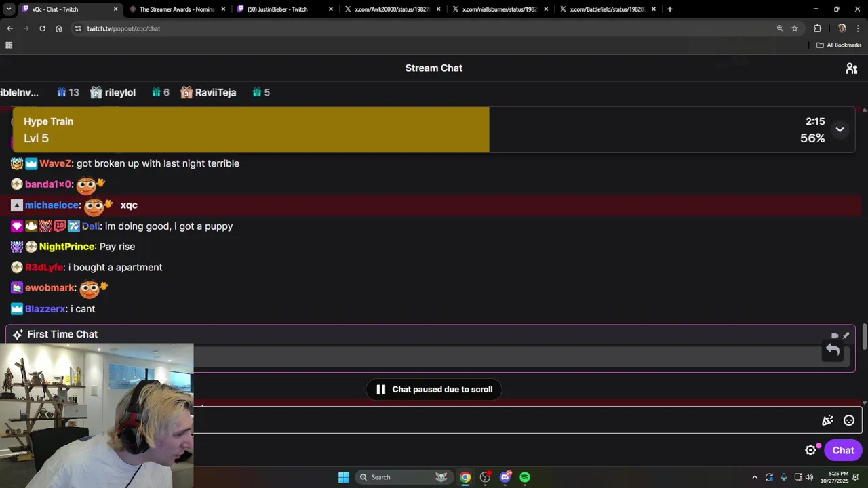Switch to x.com/Awk20000 status tab
Screen dimensions: 868x488
click(x=393, y=9)
